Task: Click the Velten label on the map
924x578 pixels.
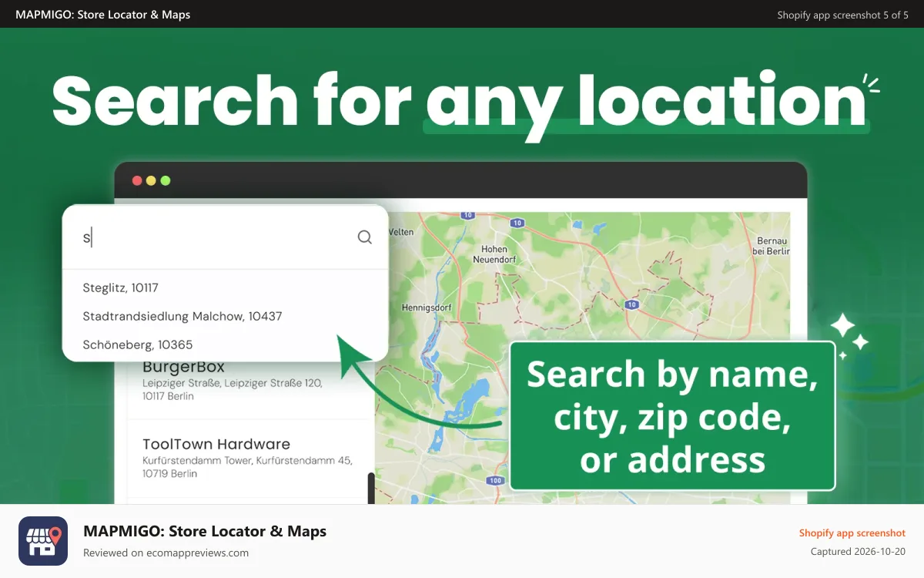Action: click(401, 231)
